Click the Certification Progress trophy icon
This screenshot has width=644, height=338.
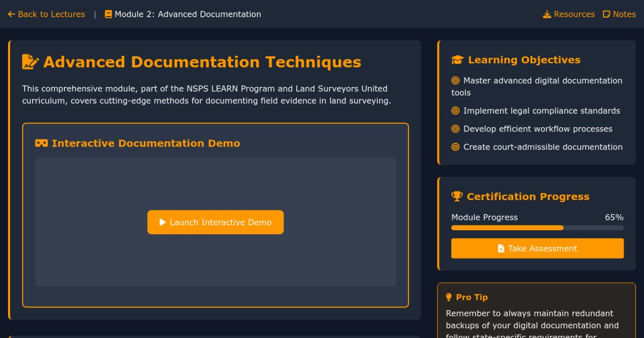tap(457, 196)
